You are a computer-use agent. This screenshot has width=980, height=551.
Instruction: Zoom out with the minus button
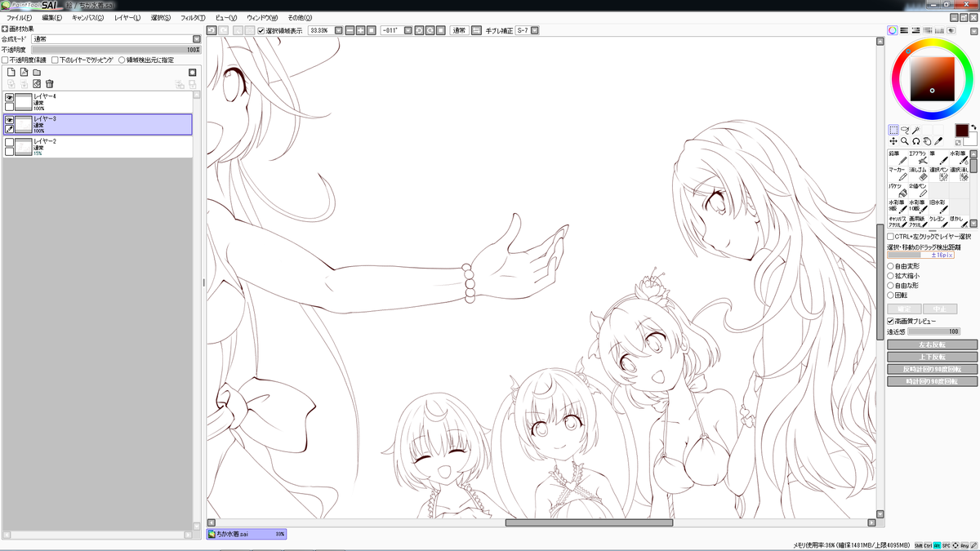pyautogui.click(x=350, y=30)
